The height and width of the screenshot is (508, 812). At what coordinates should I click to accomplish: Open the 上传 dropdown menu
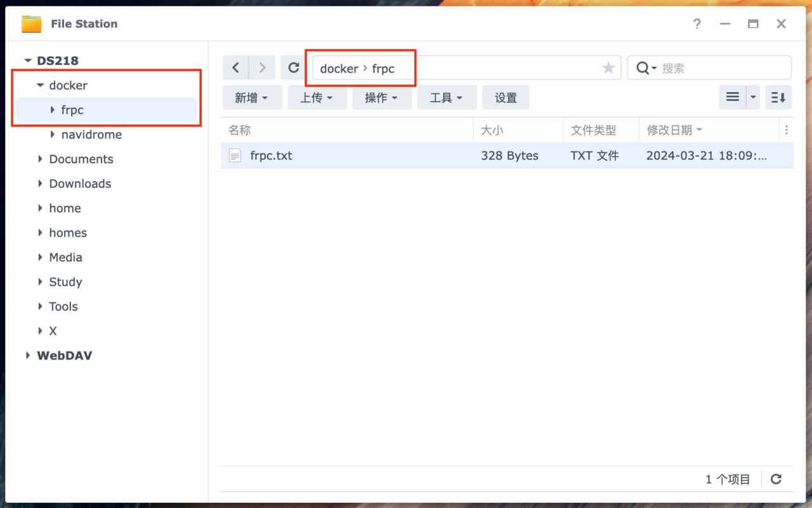(x=317, y=98)
